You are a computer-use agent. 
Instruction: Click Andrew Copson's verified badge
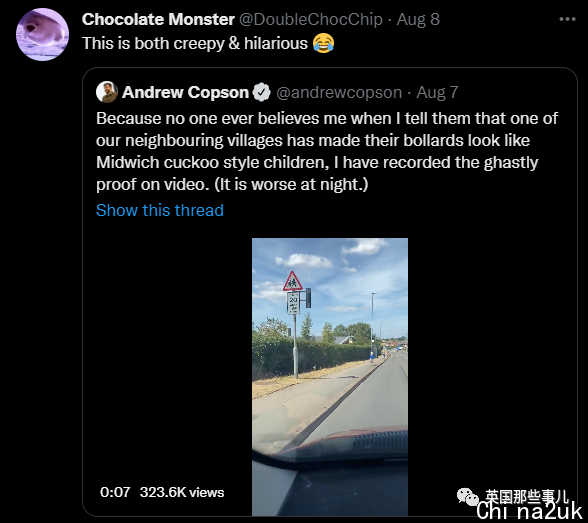pos(261,92)
